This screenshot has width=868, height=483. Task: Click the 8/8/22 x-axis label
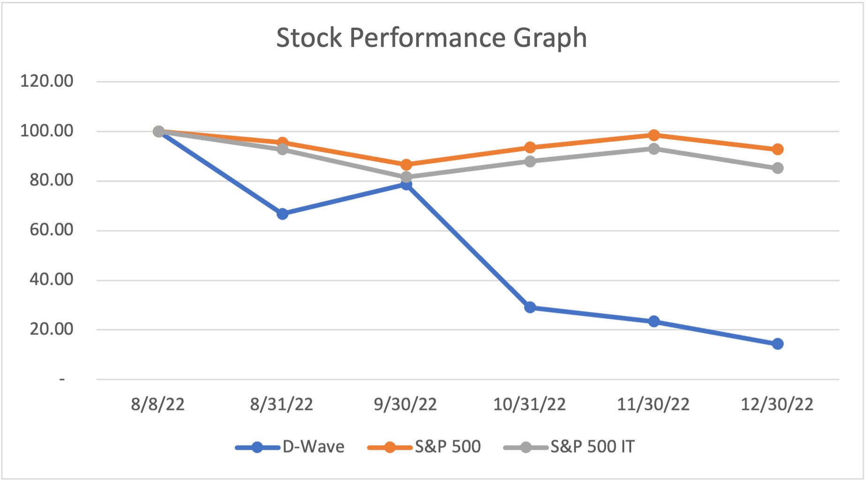coord(158,404)
